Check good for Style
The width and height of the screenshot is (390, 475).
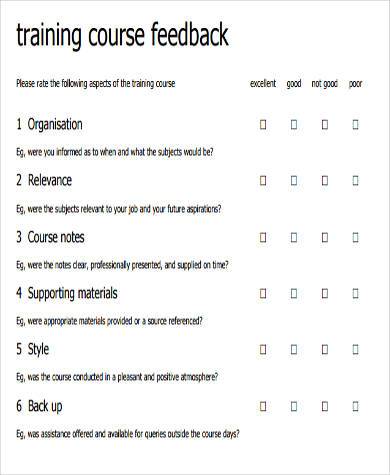coord(294,350)
